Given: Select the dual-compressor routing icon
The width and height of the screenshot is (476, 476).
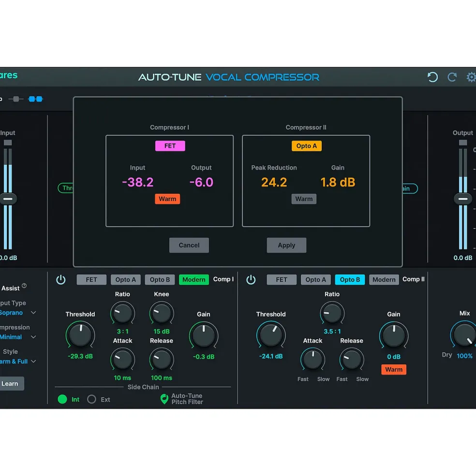Looking at the screenshot, I should pos(36,99).
